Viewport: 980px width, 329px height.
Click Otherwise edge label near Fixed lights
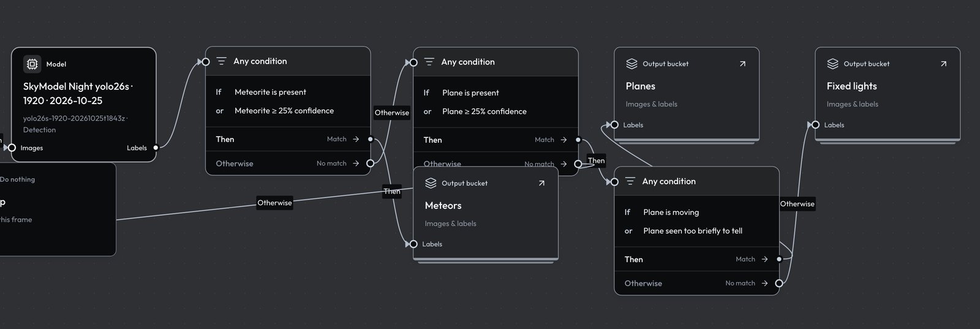point(797,204)
